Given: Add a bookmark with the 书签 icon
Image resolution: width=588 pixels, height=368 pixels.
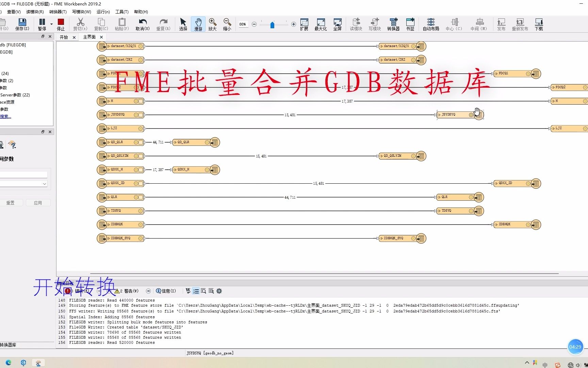Looking at the screenshot, I should (x=410, y=25).
